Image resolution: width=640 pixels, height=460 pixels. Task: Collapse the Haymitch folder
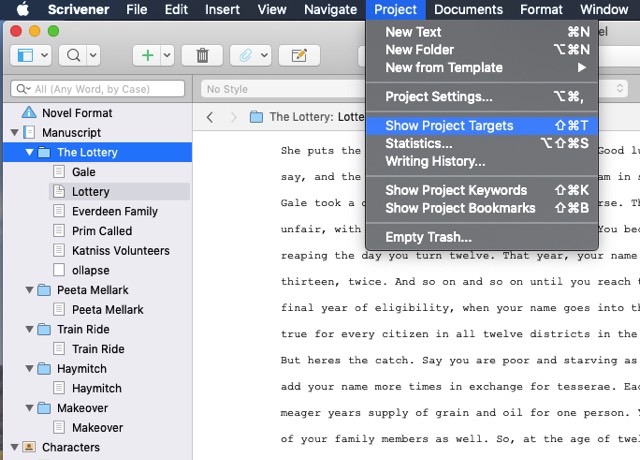point(29,369)
